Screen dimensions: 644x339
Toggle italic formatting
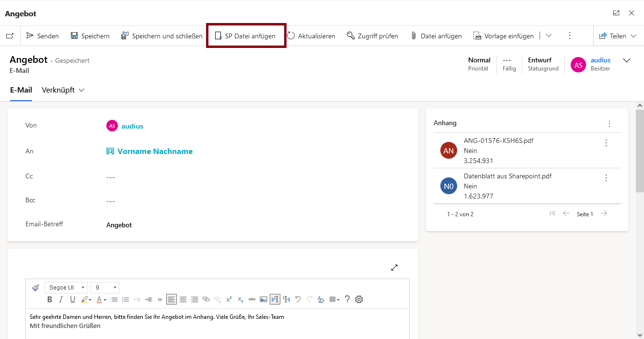61,299
